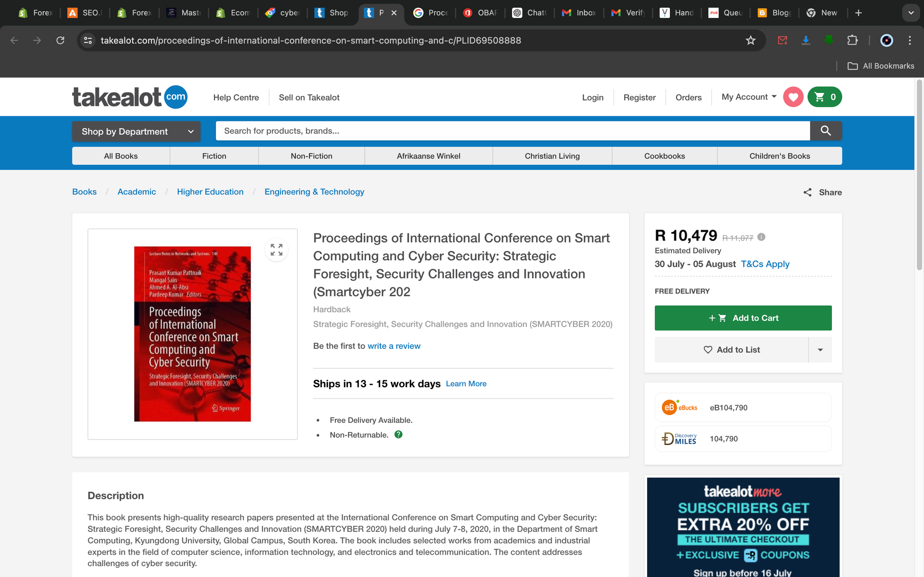Switch to the Inbox Gmail tab

(579, 13)
